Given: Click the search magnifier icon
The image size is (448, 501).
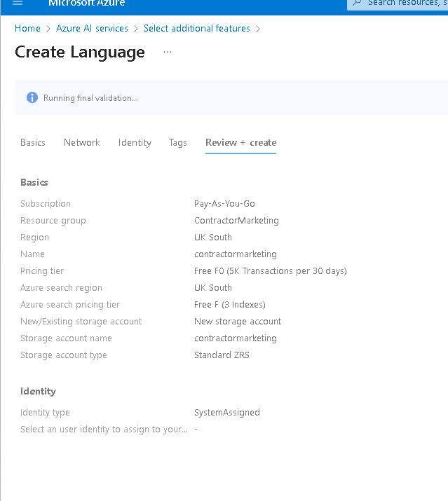Looking at the screenshot, I should tap(357, 3).
